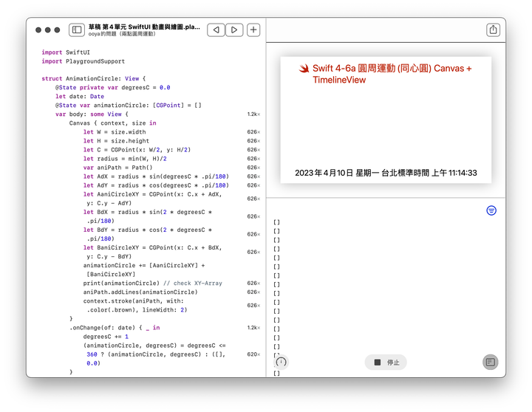Click code line import PlaygroundSupport
This screenshot has height=412, width=532.
83,61
